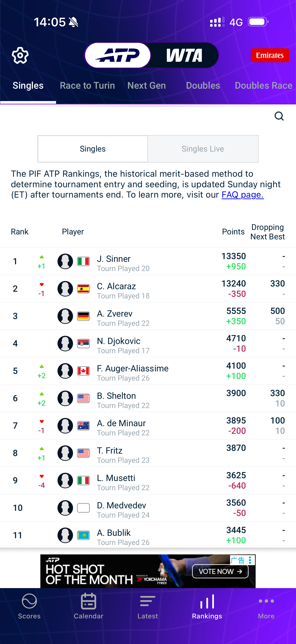Image resolution: width=296 pixels, height=644 pixels.
Task: Tap J. Sinner's player avatar
Action: click(65, 261)
